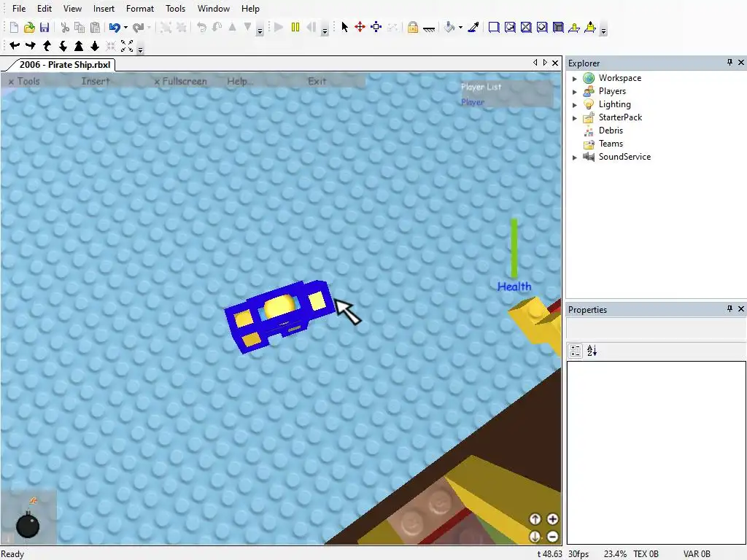The image size is (747, 560).
Task: Click the Redo arrow icon
Action: (x=138, y=28)
